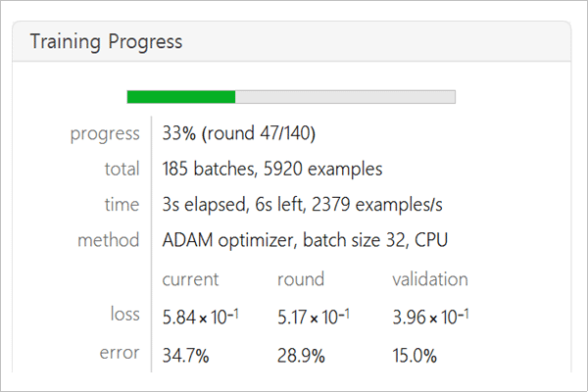This screenshot has width=588, height=392.
Task: Click the current column header
Action: coord(190,279)
